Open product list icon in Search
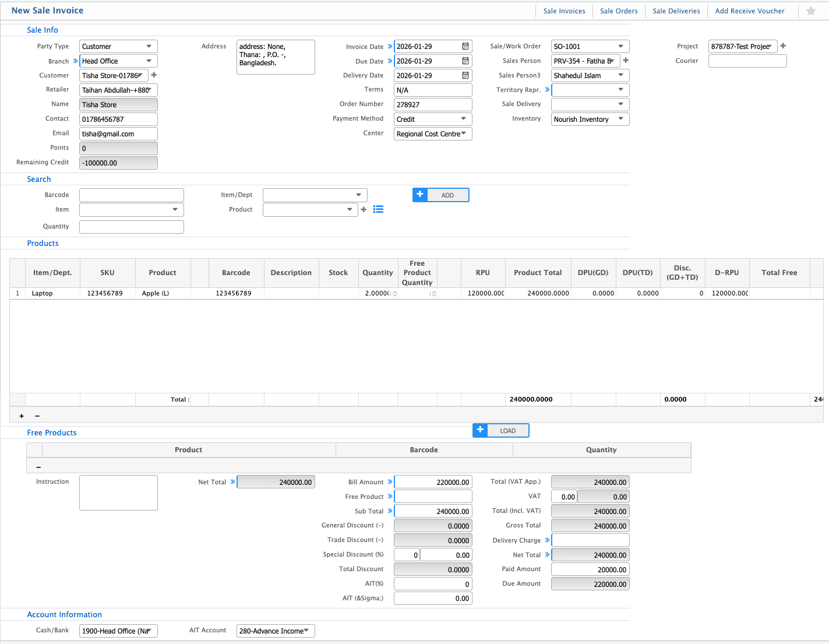 378,209
